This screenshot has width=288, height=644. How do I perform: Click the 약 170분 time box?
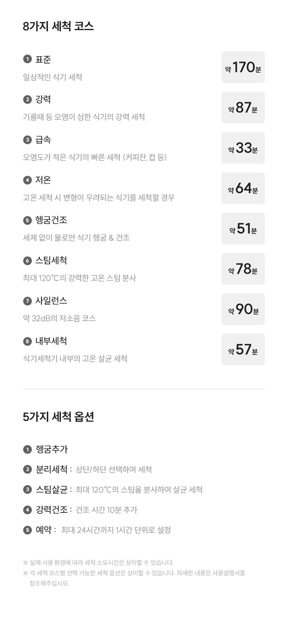[x=243, y=67]
